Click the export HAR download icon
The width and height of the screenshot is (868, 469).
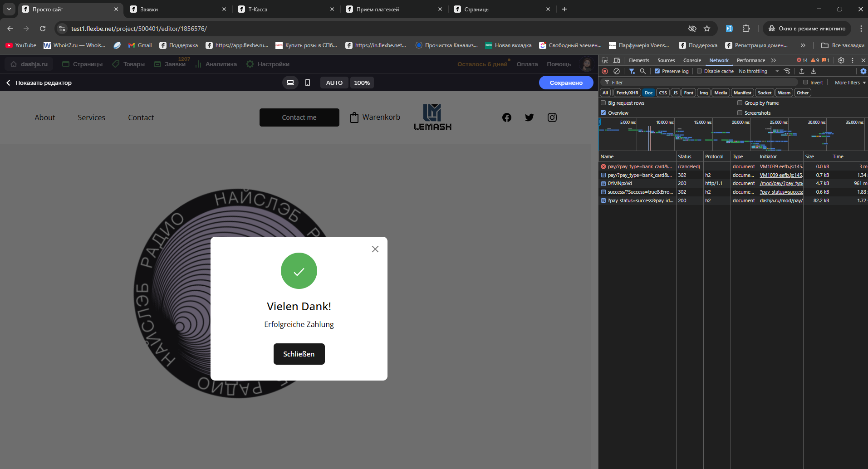(814, 71)
